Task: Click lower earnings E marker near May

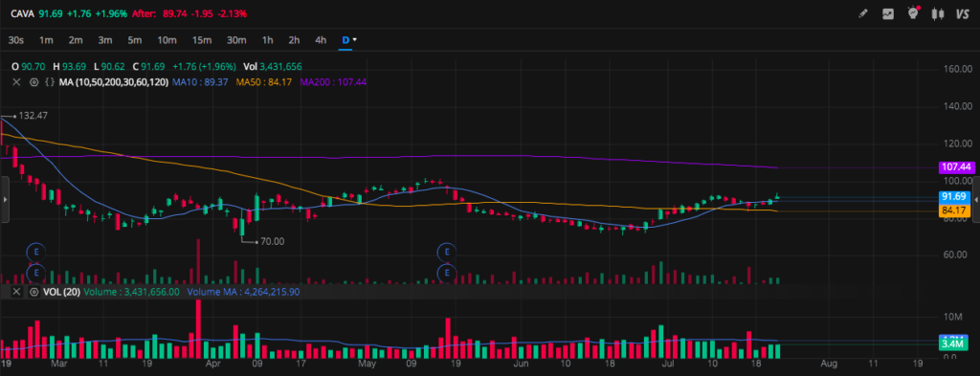Action: (x=446, y=273)
